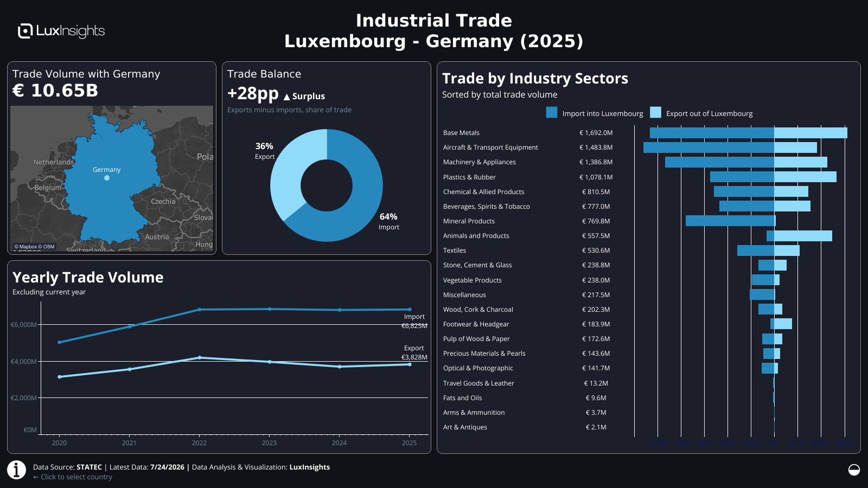
Task: Select Wood, Cork & Charcoal row
Action: [x=646, y=309]
